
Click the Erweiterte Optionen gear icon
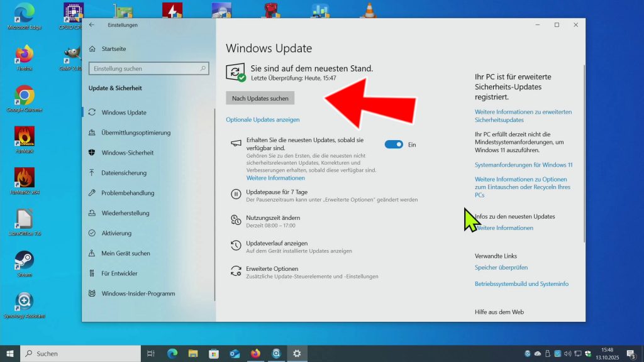click(x=236, y=271)
